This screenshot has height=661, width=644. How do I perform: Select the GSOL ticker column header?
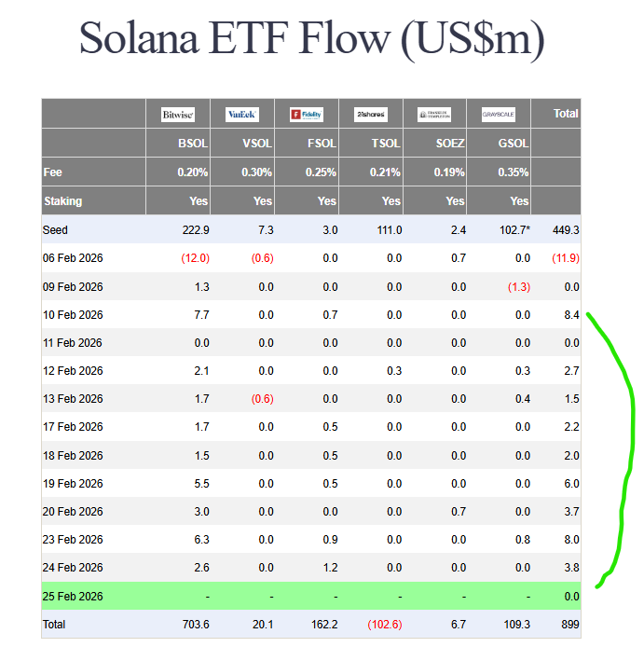pyautogui.click(x=514, y=144)
